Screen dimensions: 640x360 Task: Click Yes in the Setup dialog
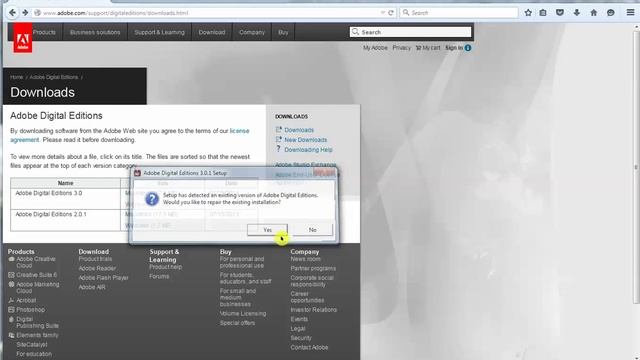pos(267,230)
